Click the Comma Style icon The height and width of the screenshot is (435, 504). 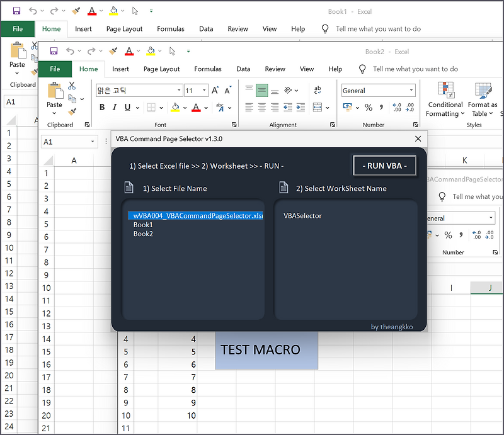click(x=382, y=107)
